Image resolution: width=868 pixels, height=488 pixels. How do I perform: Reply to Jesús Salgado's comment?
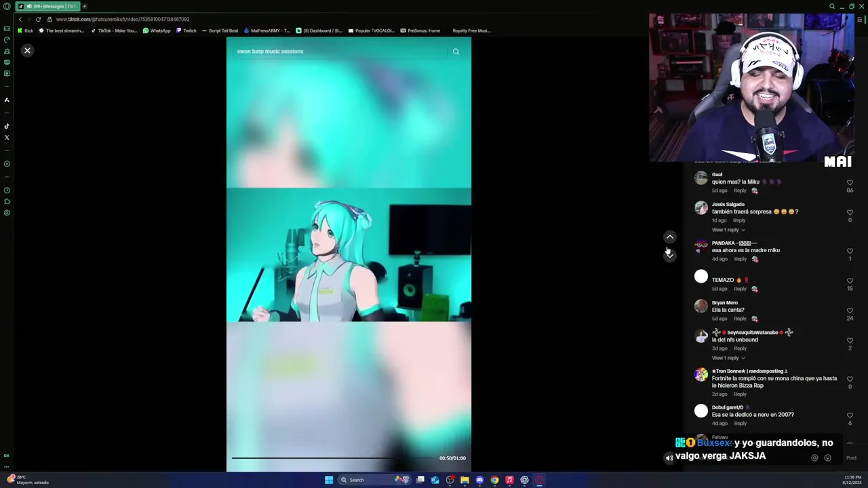pos(739,220)
